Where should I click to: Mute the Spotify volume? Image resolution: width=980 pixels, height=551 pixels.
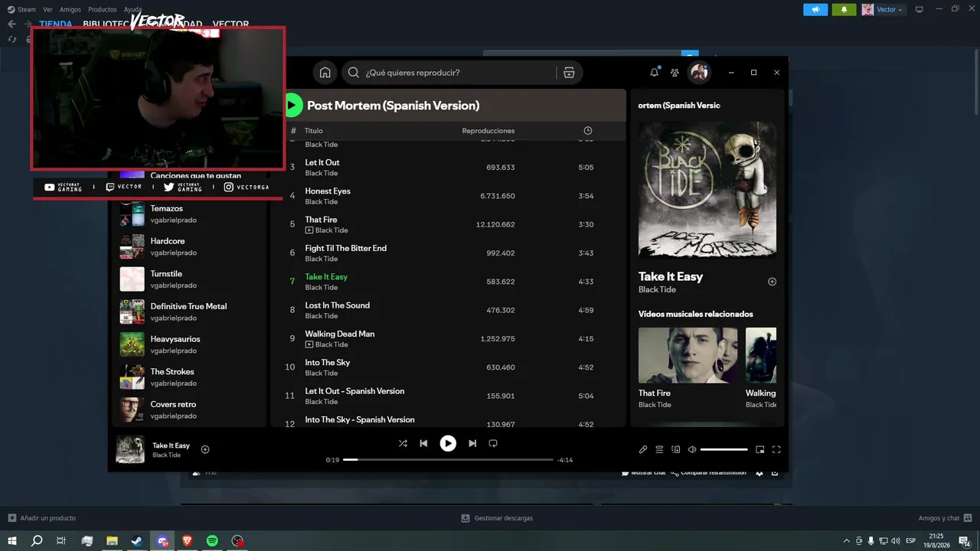coord(692,449)
